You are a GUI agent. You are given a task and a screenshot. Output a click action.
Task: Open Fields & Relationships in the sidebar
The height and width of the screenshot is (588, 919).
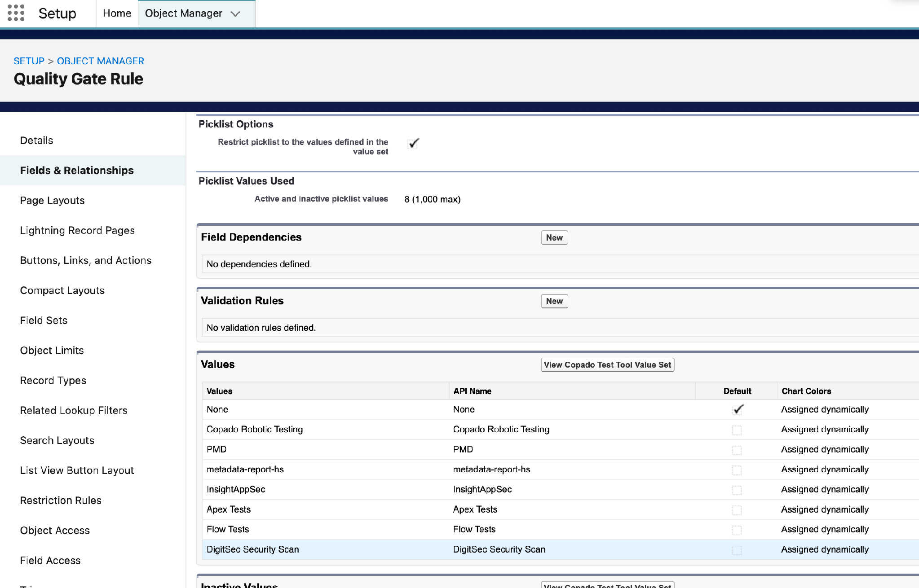click(77, 171)
